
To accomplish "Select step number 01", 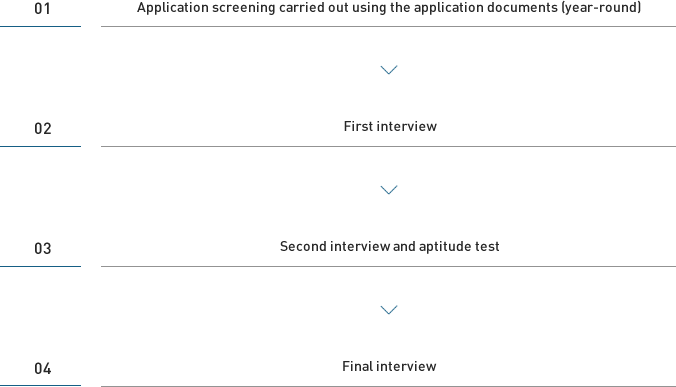I will tap(42, 9).
